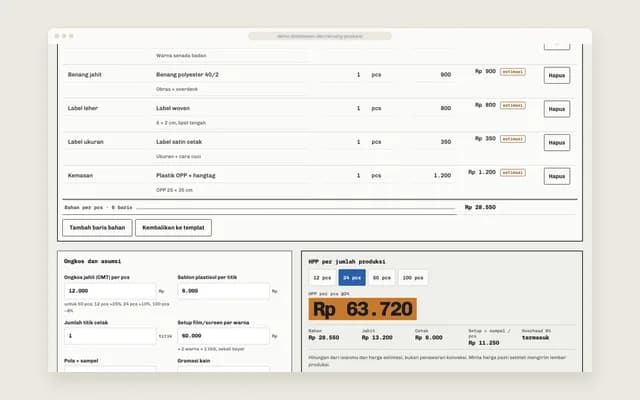
Task: Click the Rp 900 total in Benang jahit row
Action: click(x=485, y=71)
